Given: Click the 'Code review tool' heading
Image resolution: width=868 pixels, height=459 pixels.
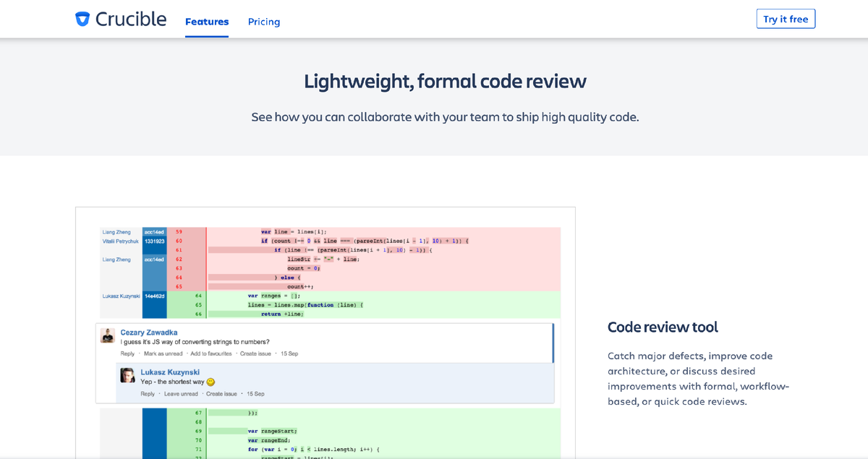Looking at the screenshot, I should point(663,327).
